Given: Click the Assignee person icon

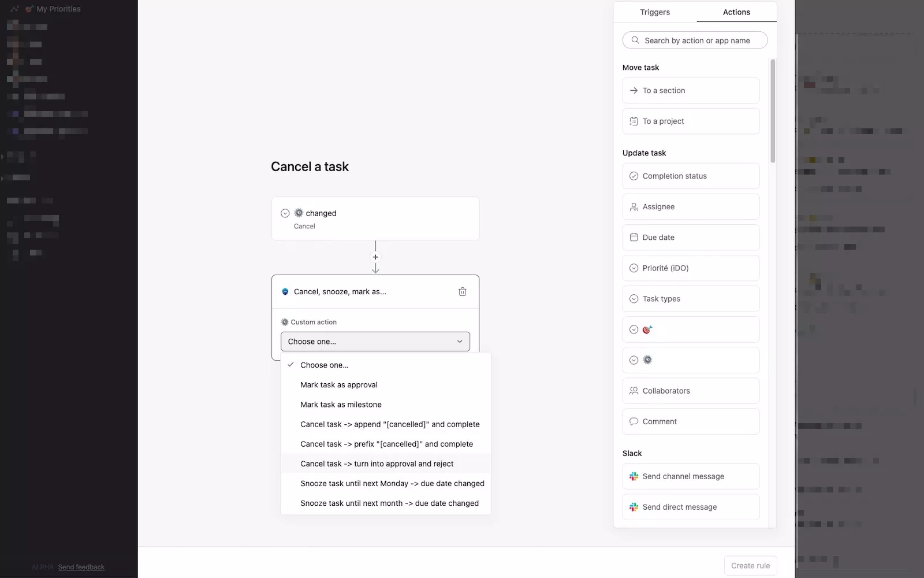Looking at the screenshot, I should pyautogui.click(x=634, y=207).
